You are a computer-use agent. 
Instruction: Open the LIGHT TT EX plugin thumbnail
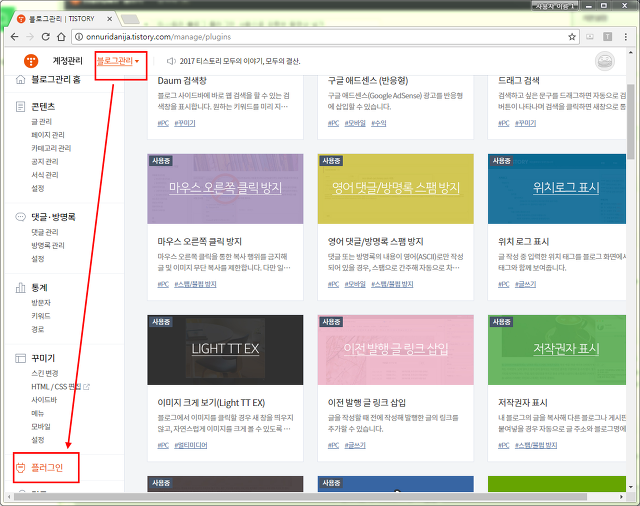[225, 350]
